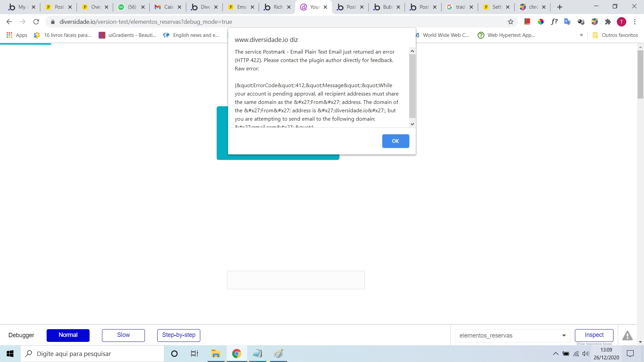Open Chrome profile avatar T
The image size is (644, 362).
(x=622, y=22)
